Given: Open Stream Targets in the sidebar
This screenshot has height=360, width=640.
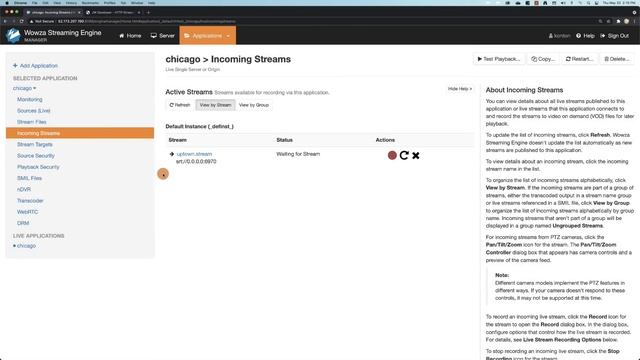Looking at the screenshot, I should (x=35, y=144).
